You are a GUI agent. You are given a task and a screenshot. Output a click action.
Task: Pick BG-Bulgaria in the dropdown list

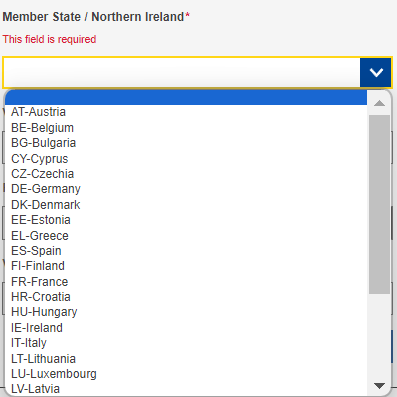pos(186,143)
